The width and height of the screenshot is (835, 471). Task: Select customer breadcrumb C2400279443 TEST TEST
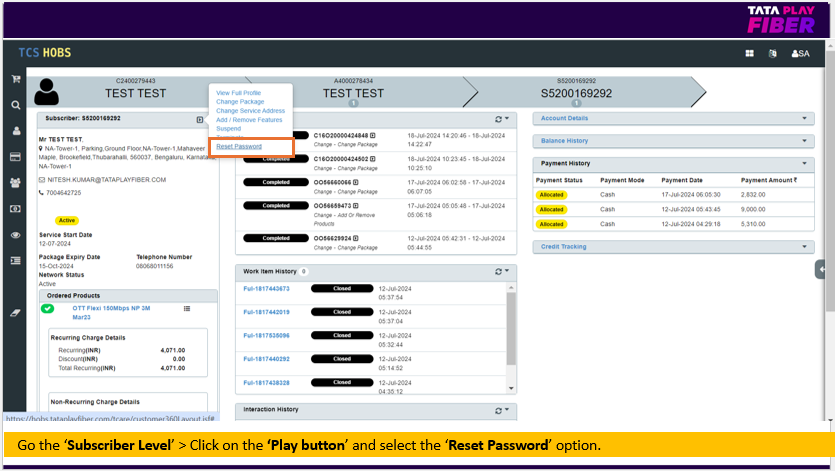[136, 90]
